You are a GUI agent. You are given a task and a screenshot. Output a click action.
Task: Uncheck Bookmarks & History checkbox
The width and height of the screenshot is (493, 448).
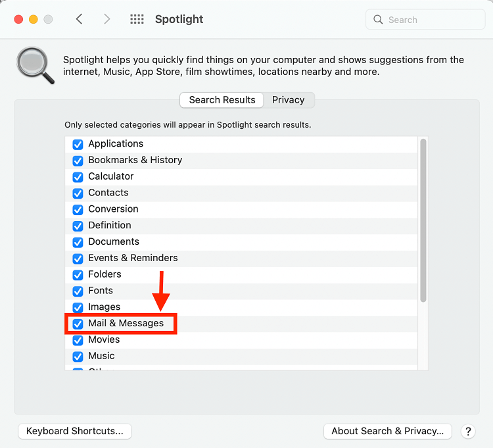click(78, 161)
